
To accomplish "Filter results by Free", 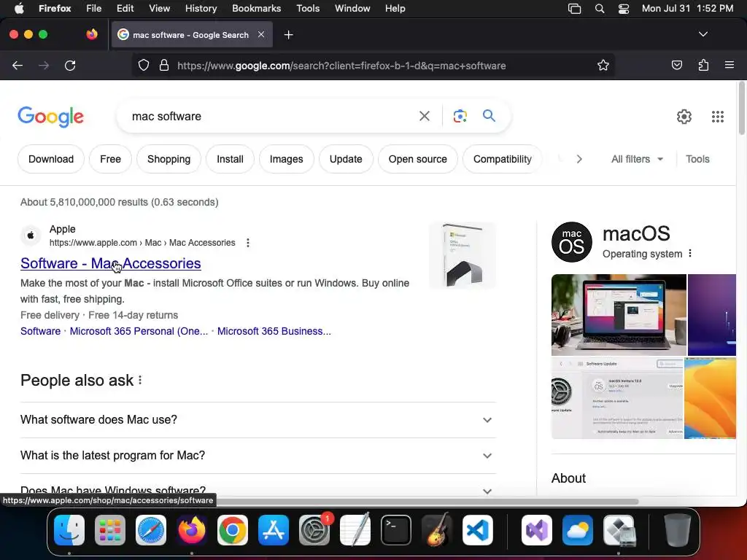I will (110, 159).
